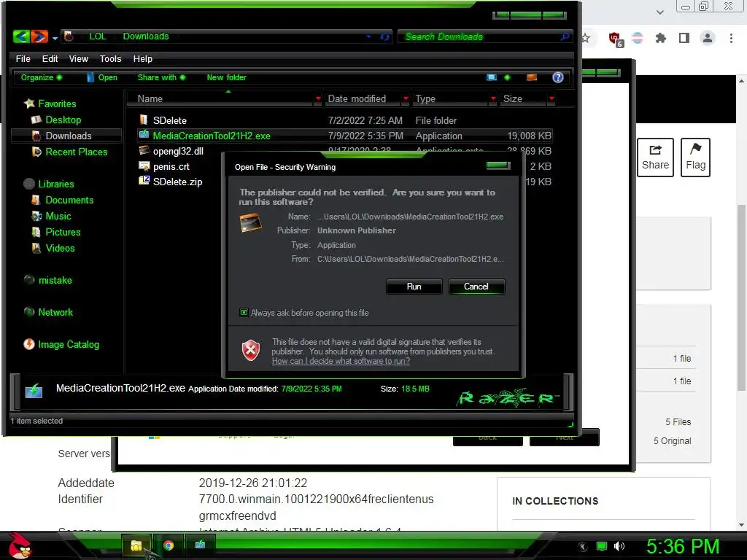Image resolution: width=747 pixels, height=560 pixels.
Task: Click New folder in the toolbar
Action: [x=226, y=77]
